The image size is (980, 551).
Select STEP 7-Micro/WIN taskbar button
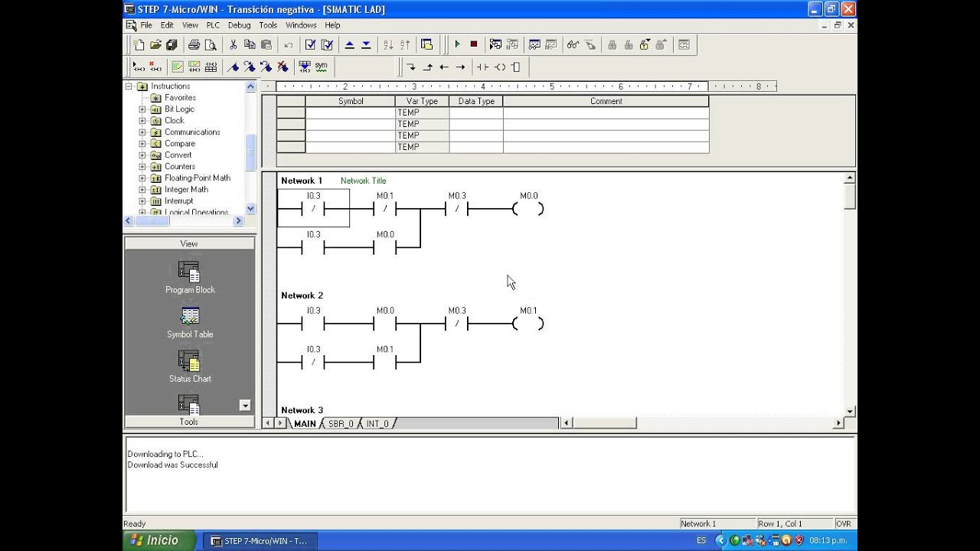point(259,541)
